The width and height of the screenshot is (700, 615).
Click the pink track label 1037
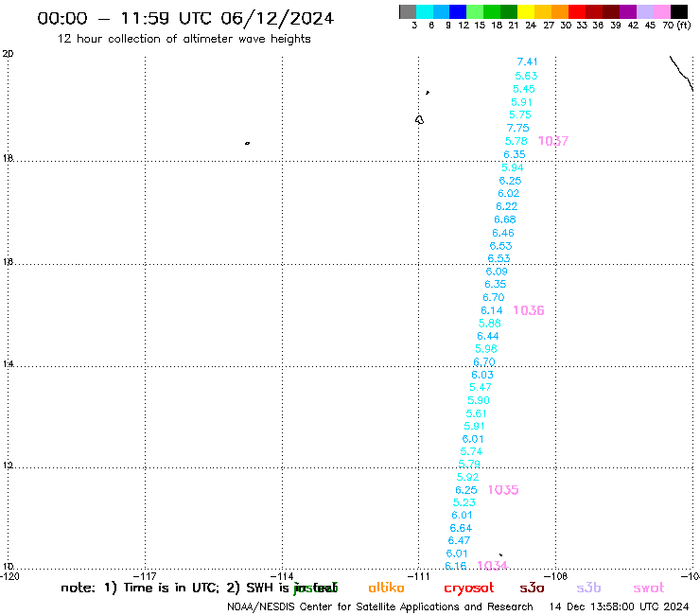(553, 141)
